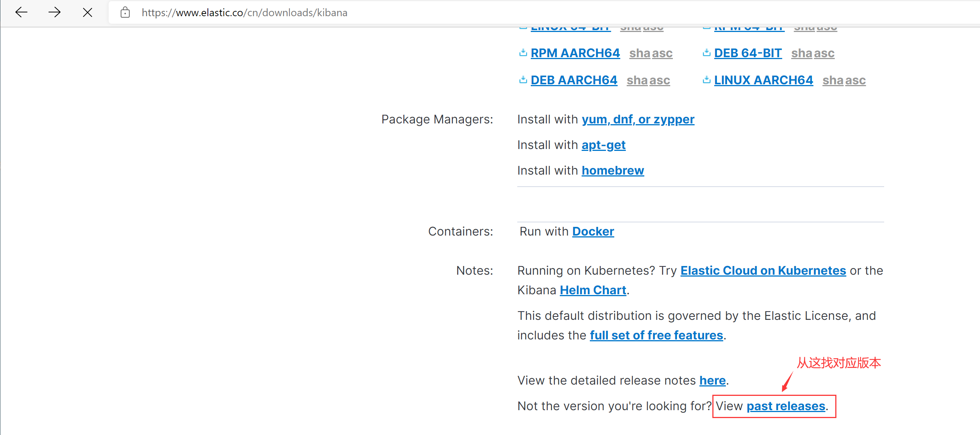Open homebrew install instructions

click(612, 170)
